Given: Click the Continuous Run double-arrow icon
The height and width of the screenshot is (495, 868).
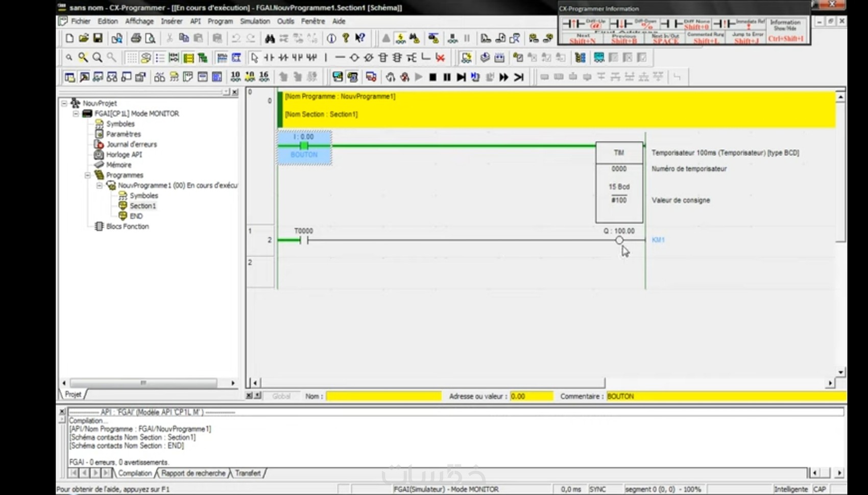Looking at the screenshot, I should (x=504, y=77).
